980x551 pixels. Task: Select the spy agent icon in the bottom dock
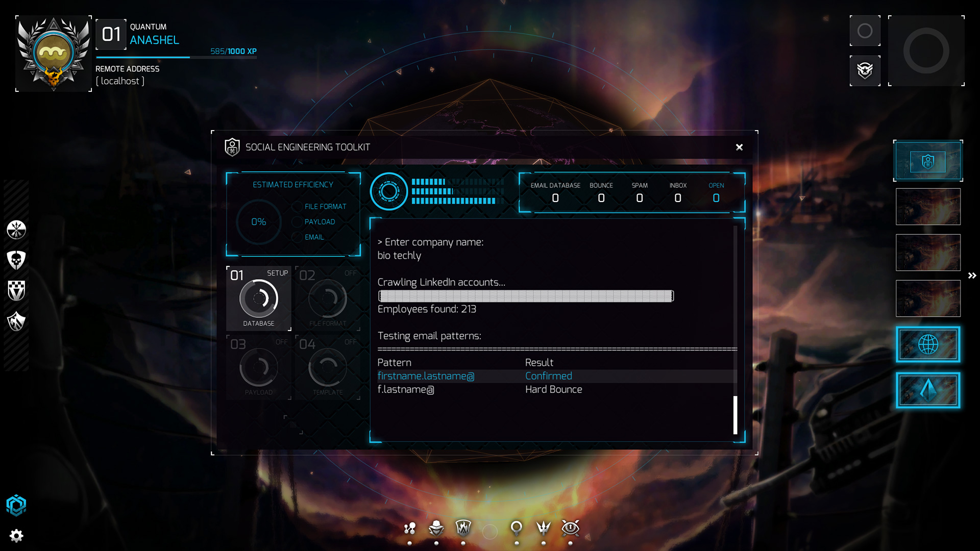tap(436, 529)
